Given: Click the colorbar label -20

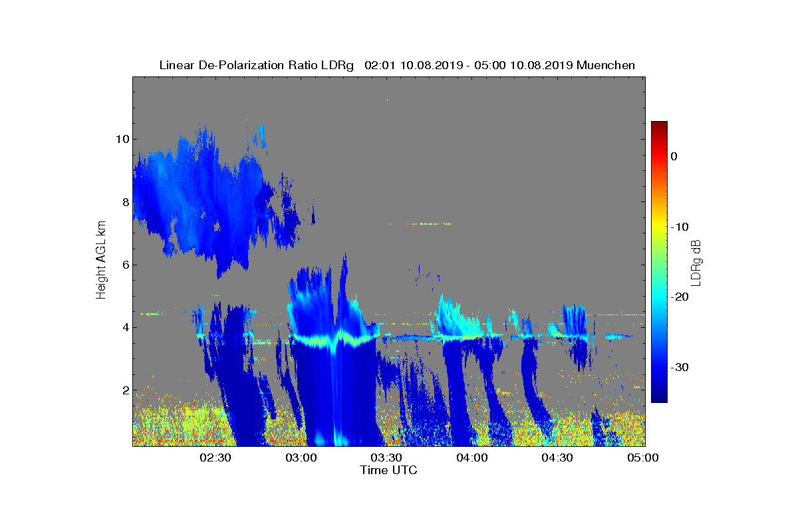Looking at the screenshot, I should pyautogui.click(x=679, y=297).
